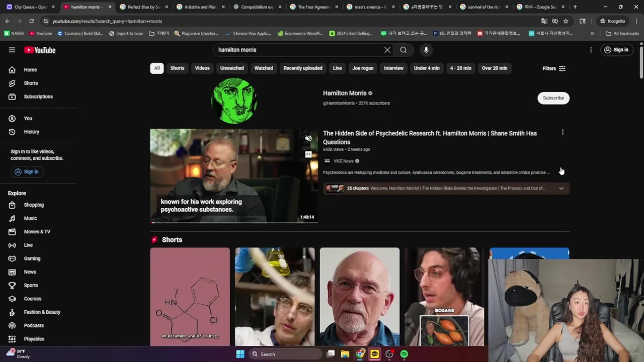Open the ketamine molecule Short thumbnail
This screenshot has width=644, height=362.
[190, 297]
